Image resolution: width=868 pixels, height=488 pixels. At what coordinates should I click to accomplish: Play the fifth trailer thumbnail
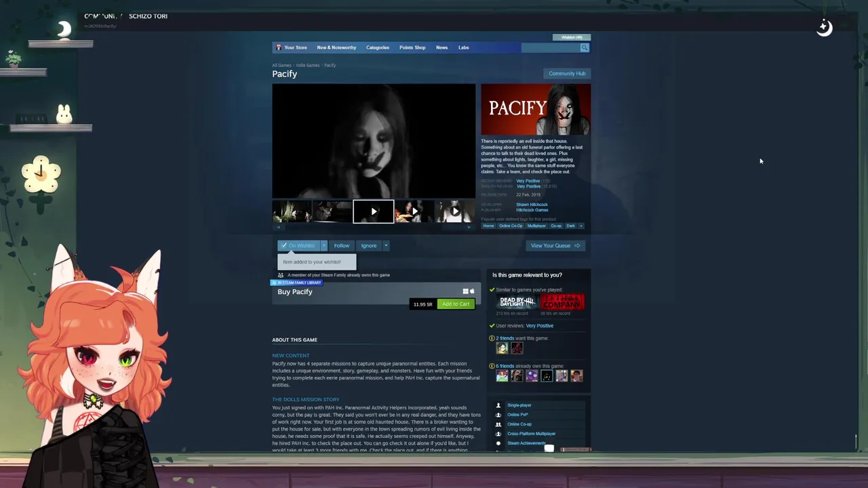point(454,211)
